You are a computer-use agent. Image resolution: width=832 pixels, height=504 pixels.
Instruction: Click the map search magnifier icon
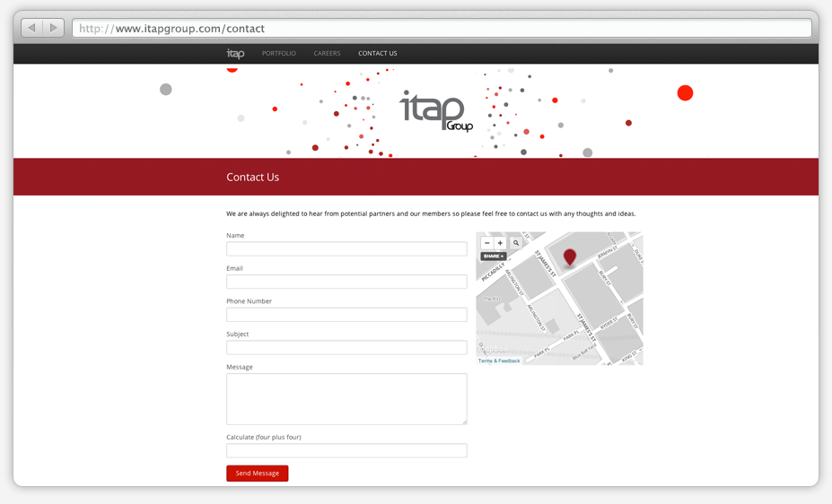[516, 243]
